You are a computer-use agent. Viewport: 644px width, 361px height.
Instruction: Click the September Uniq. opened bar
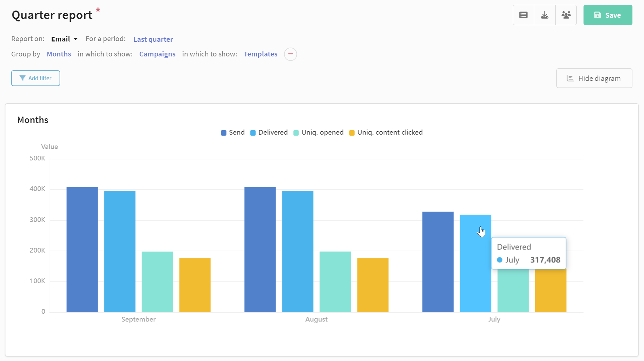(x=157, y=282)
